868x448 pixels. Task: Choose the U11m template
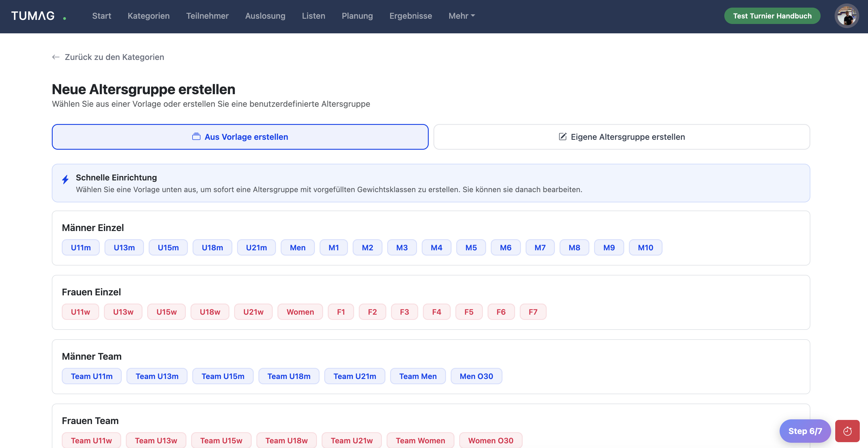point(80,247)
